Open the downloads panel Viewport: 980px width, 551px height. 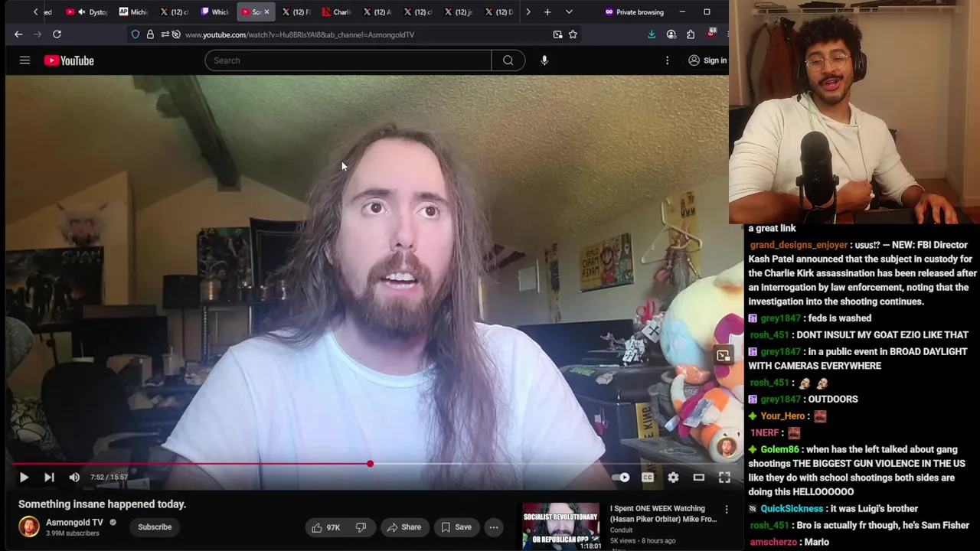[652, 34]
